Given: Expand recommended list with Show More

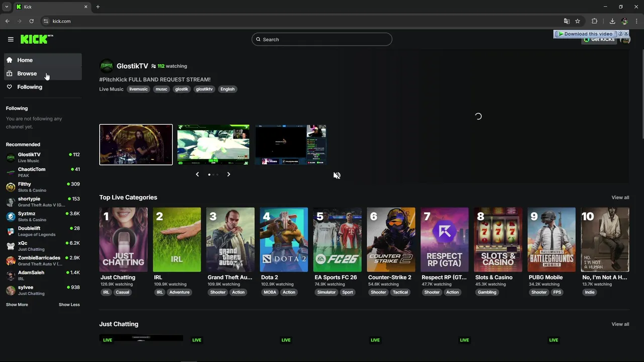Looking at the screenshot, I should [17, 305].
